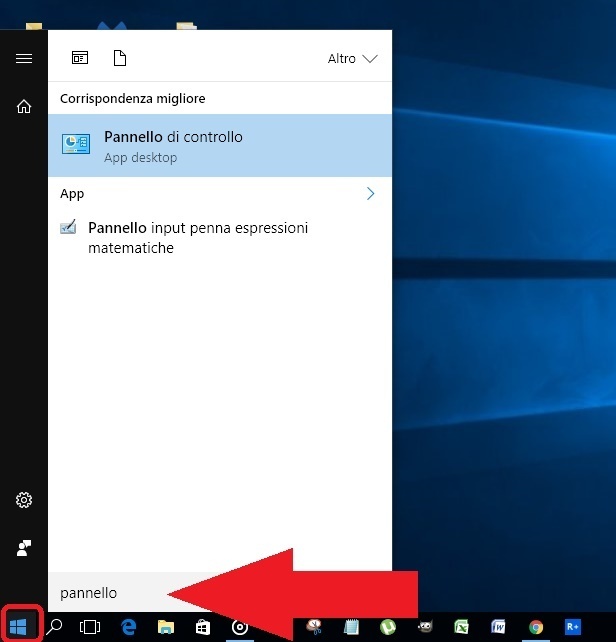The width and height of the screenshot is (616, 642).
Task: Launch Microsoft Edge from the taskbar
Action: [x=129, y=626]
